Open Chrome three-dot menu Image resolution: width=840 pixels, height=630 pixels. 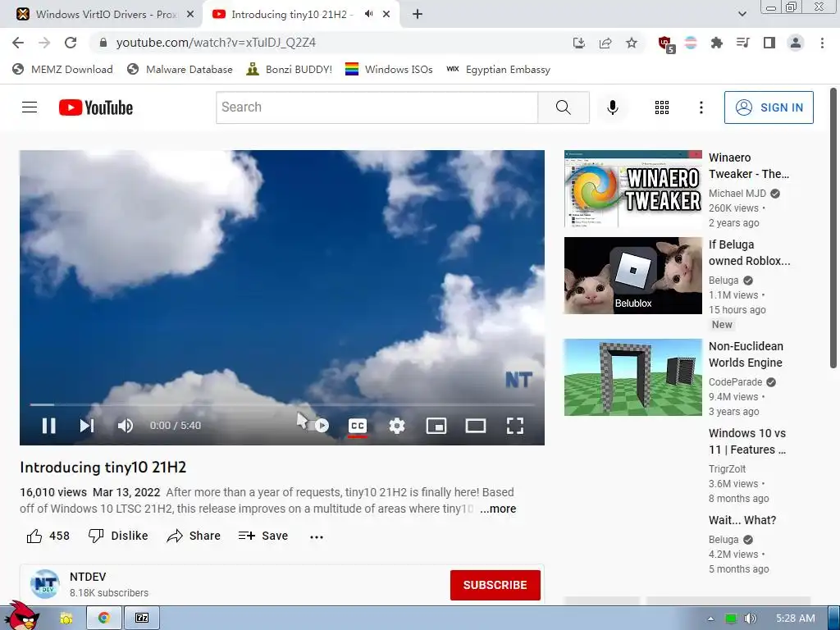click(822, 43)
